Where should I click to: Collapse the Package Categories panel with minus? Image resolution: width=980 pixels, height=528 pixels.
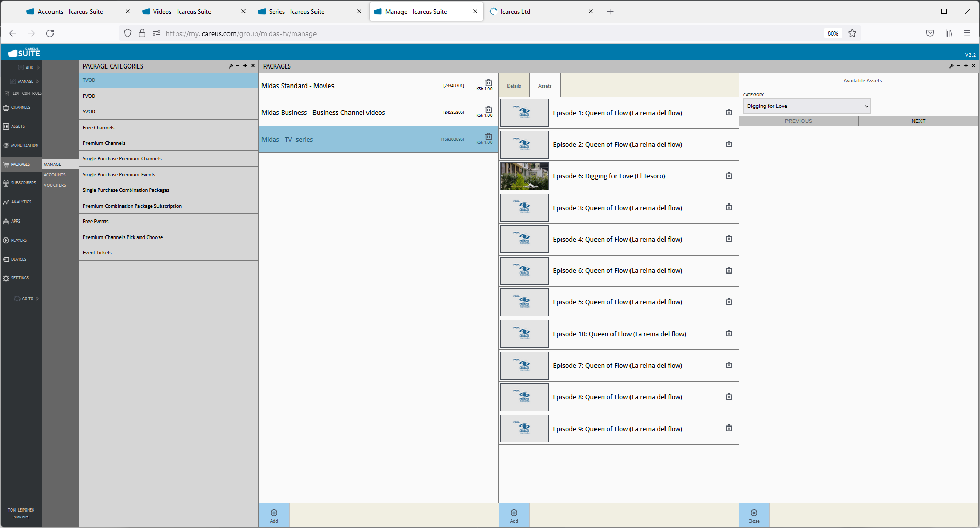click(x=238, y=66)
